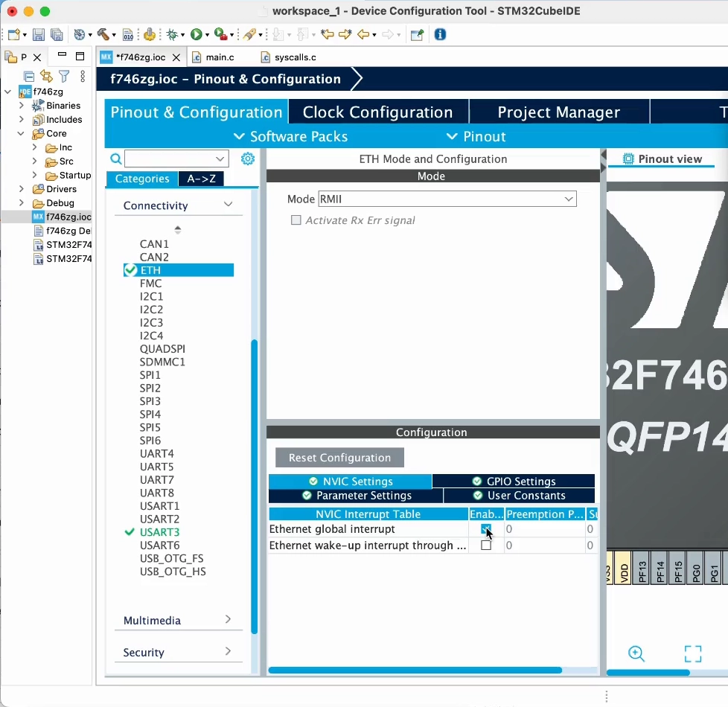The width and height of the screenshot is (728, 707).
Task: Click the Reset Configuration button
Action: pyautogui.click(x=339, y=457)
